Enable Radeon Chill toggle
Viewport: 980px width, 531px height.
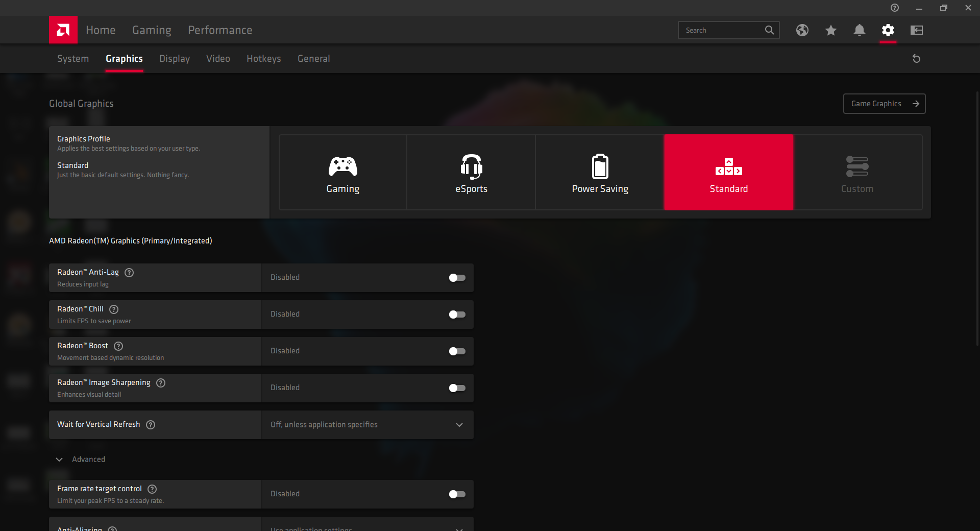pyautogui.click(x=457, y=315)
